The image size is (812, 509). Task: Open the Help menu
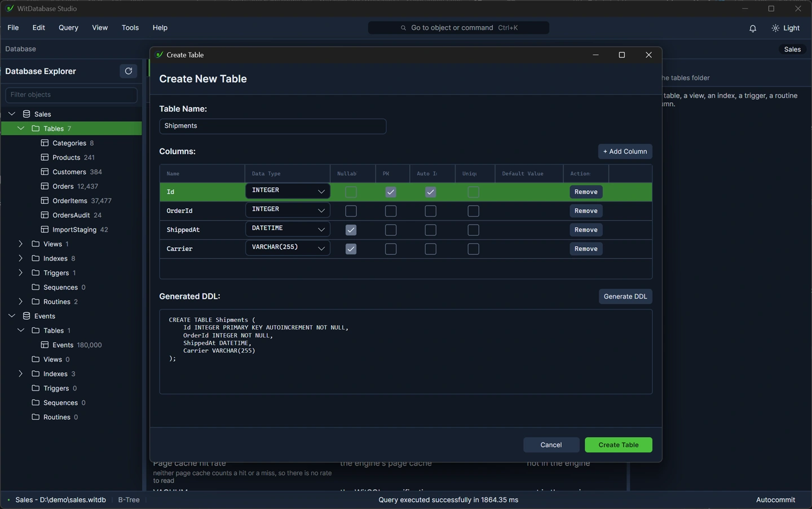pos(160,28)
